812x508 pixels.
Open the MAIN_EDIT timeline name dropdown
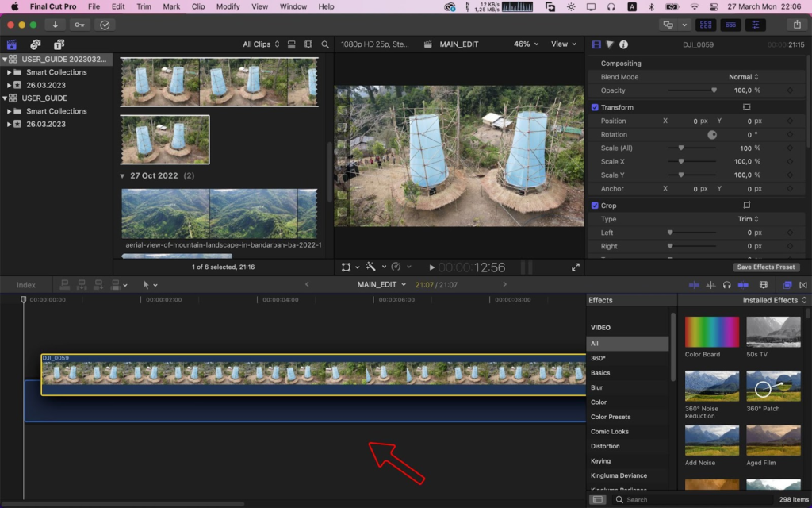381,285
